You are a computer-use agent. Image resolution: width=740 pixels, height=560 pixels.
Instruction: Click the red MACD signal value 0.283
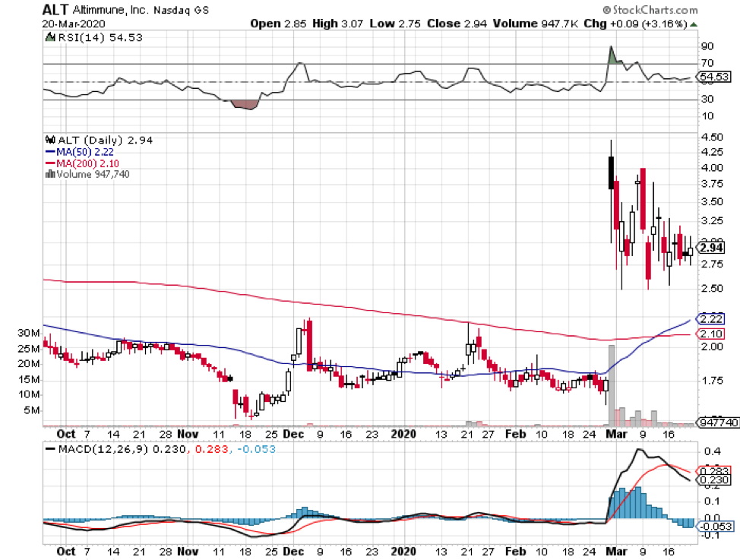pyautogui.click(x=211, y=449)
